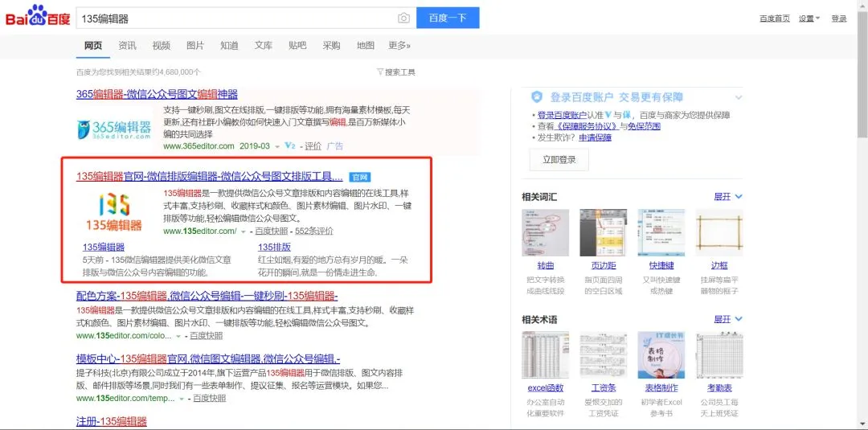
Task: Open the 设置 dropdown menu
Action: [x=809, y=18]
